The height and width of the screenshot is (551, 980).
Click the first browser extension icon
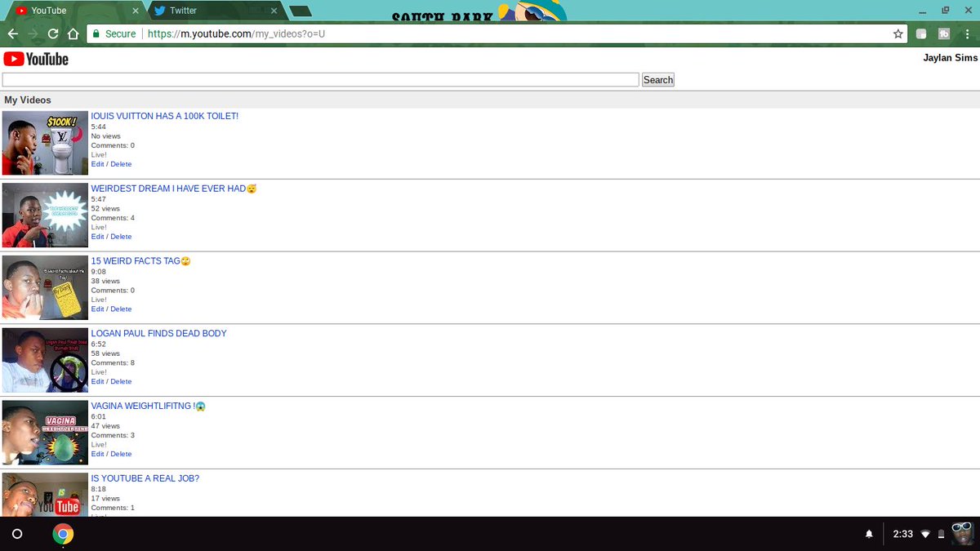(x=921, y=34)
